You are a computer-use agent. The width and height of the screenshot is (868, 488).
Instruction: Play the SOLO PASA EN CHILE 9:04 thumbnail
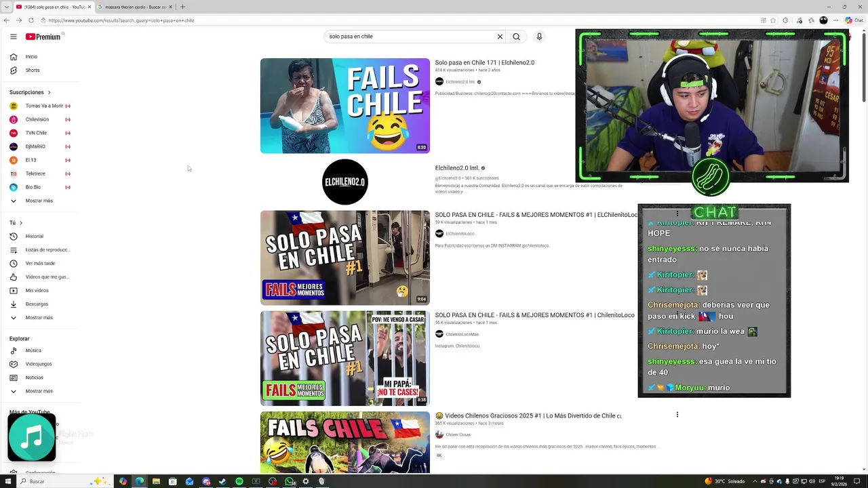344,258
